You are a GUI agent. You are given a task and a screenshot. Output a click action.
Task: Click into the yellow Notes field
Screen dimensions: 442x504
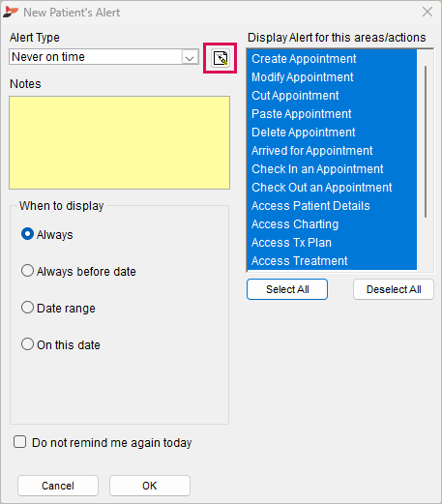(120, 142)
